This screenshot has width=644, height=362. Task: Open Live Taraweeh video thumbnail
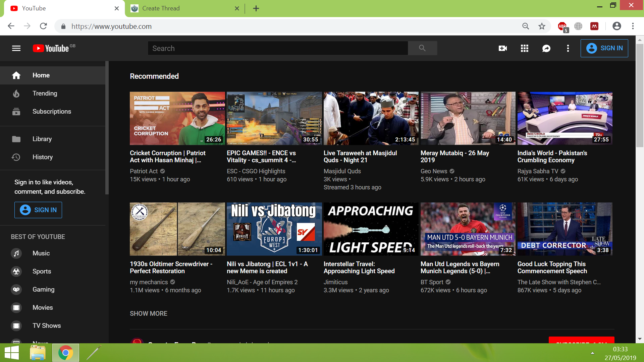click(371, 118)
